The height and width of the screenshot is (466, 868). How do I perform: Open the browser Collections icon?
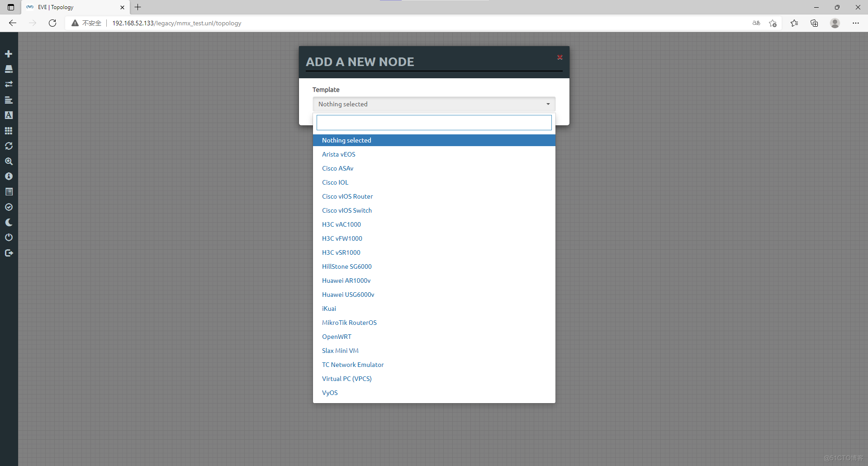click(x=814, y=23)
